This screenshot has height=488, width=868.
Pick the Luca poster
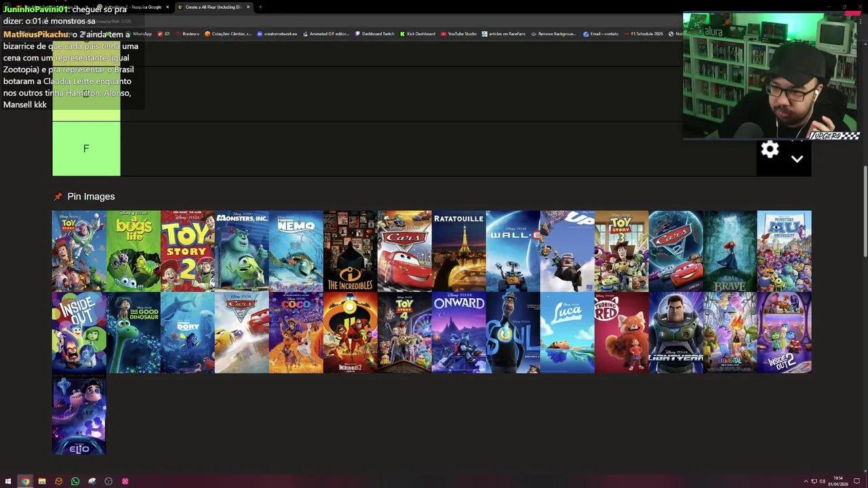(568, 333)
